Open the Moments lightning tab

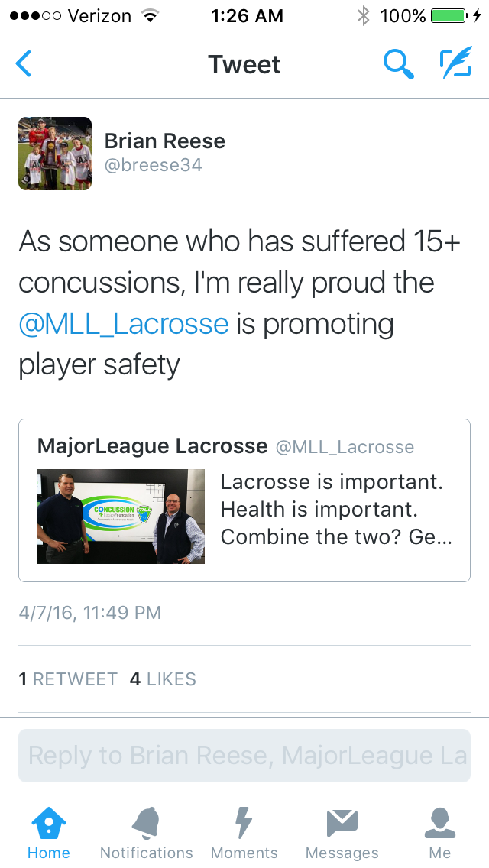[244, 833]
